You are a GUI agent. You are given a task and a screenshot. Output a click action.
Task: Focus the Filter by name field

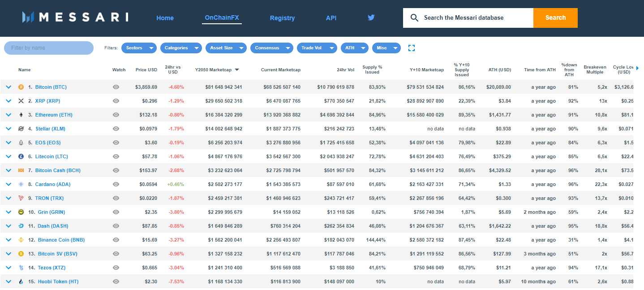tap(49, 48)
